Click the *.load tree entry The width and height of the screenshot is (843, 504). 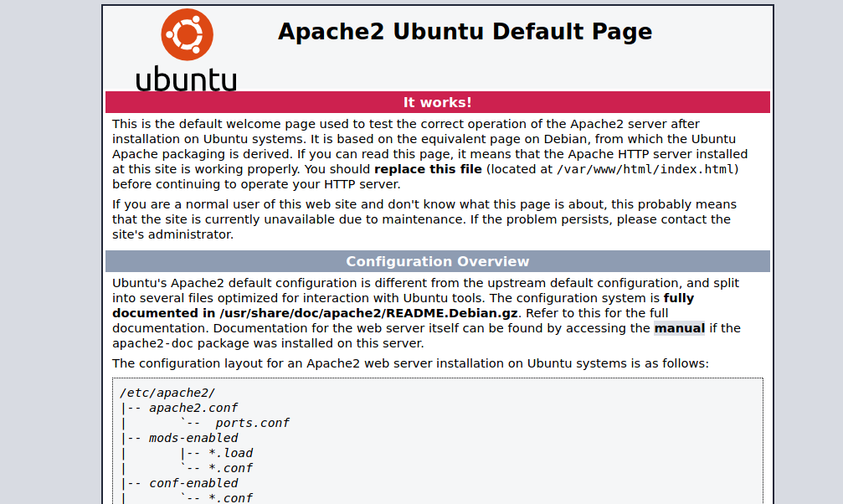click(x=230, y=453)
